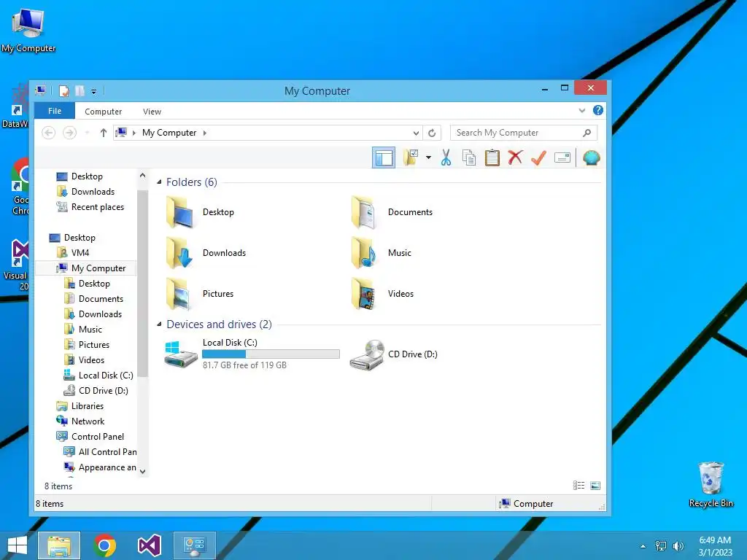Go forward with the Forward arrow

(69, 133)
